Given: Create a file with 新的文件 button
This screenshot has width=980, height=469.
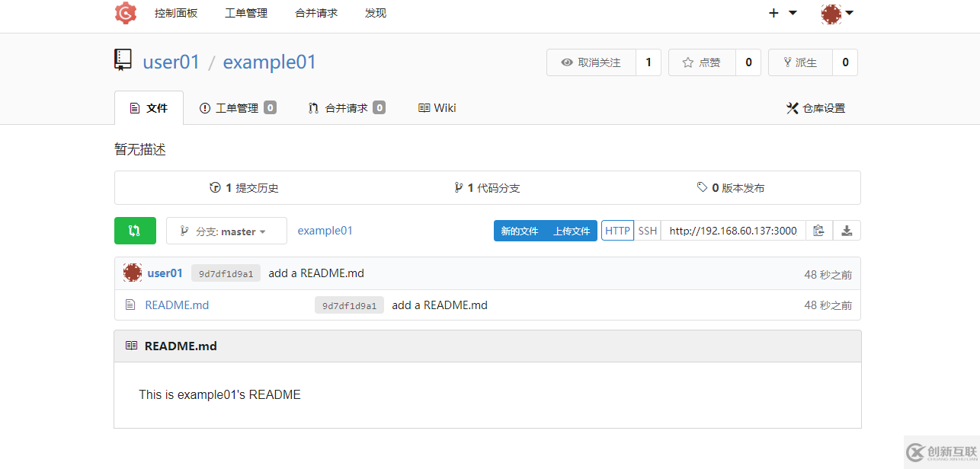Looking at the screenshot, I should pyautogui.click(x=519, y=230).
